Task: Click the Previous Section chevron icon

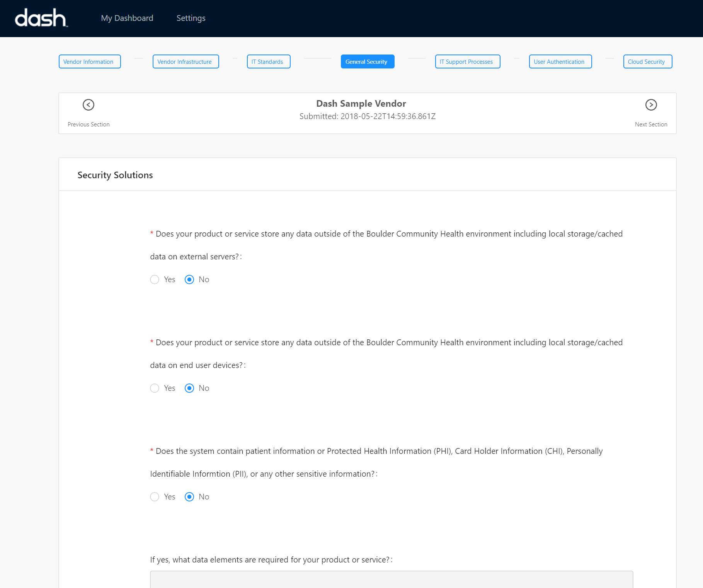Action: pyautogui.click(x=88, y=105)
